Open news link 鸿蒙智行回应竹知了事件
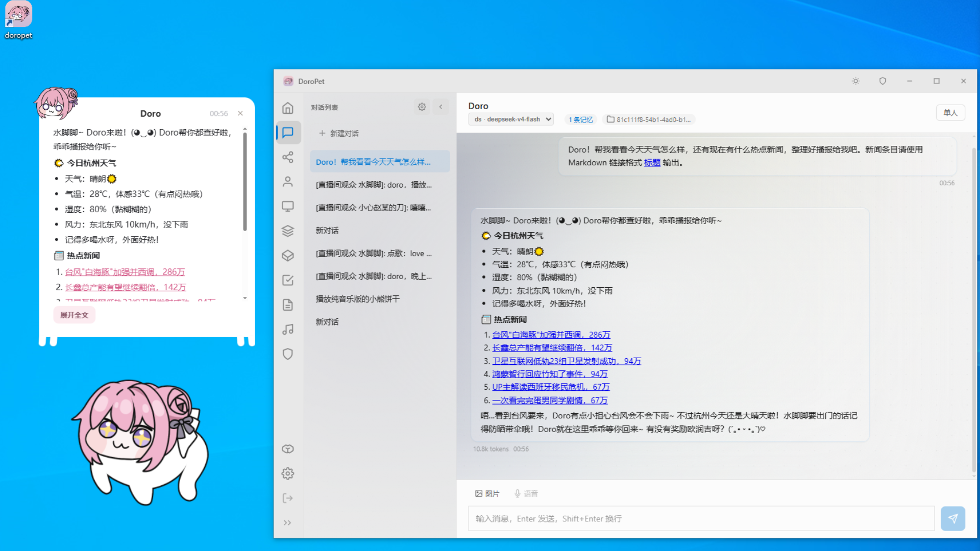The width and height of the screenshot is (980, 551). click(x=550, y=374)
